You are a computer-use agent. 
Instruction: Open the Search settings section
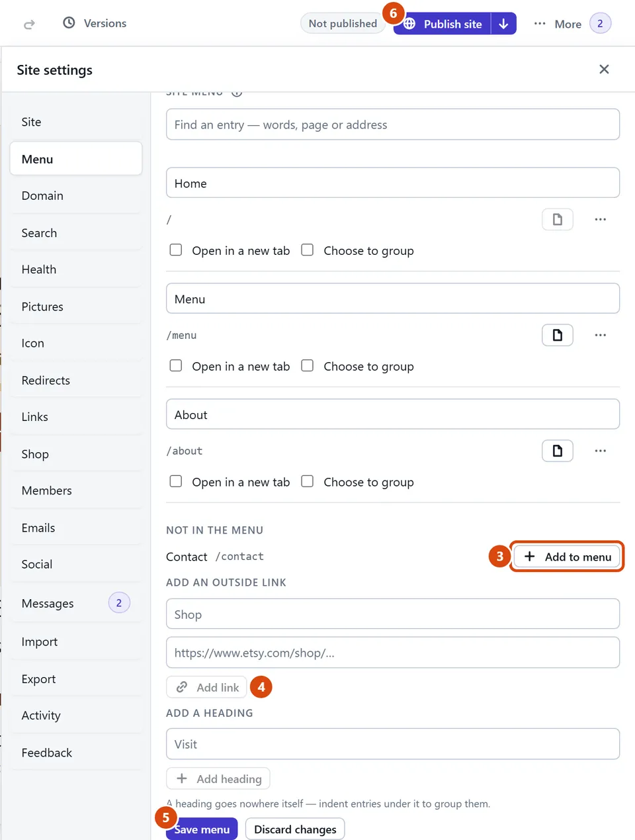[76, 233]
